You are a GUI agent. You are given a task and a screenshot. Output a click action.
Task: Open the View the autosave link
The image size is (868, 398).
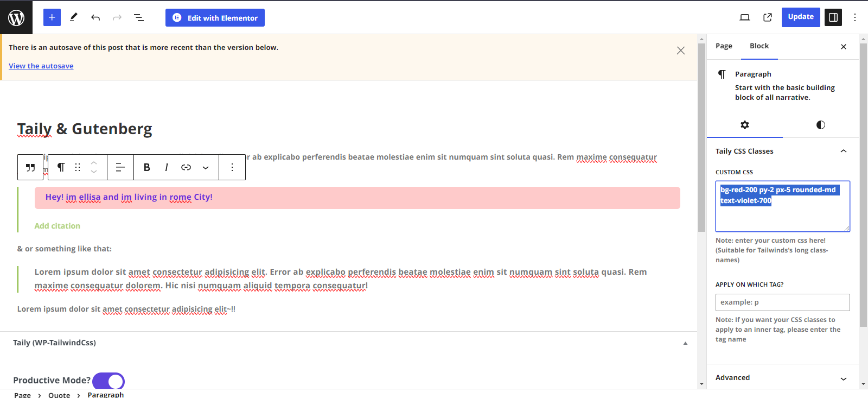(41, 66)
